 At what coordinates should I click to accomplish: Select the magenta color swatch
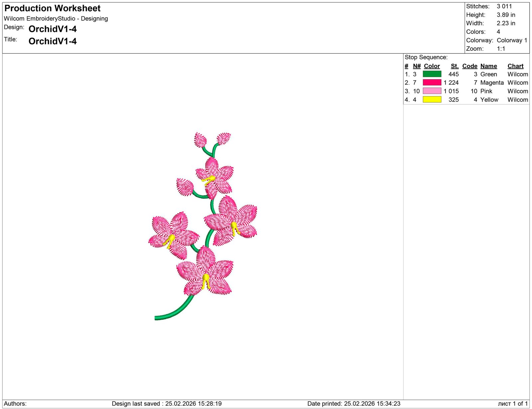[x=432, y=82]
